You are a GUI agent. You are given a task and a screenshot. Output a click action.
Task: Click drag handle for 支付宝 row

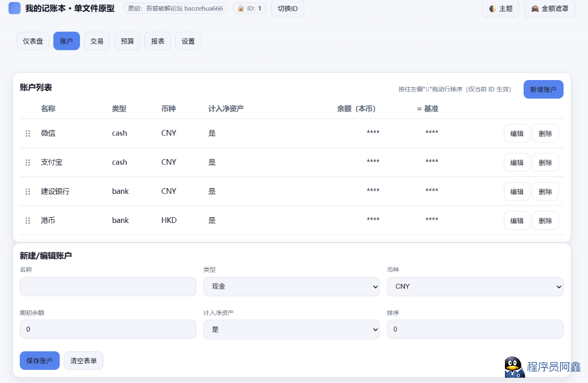tap(28, 163)
